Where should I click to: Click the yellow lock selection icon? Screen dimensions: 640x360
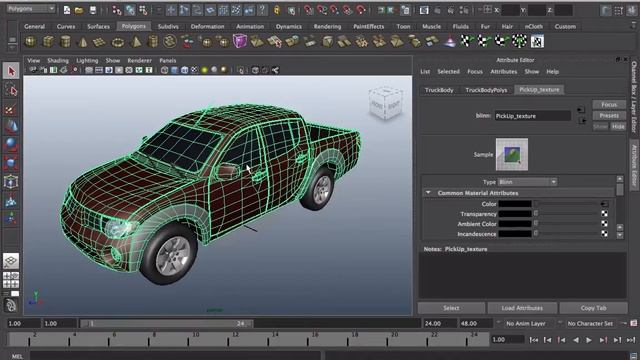point(277,10)
